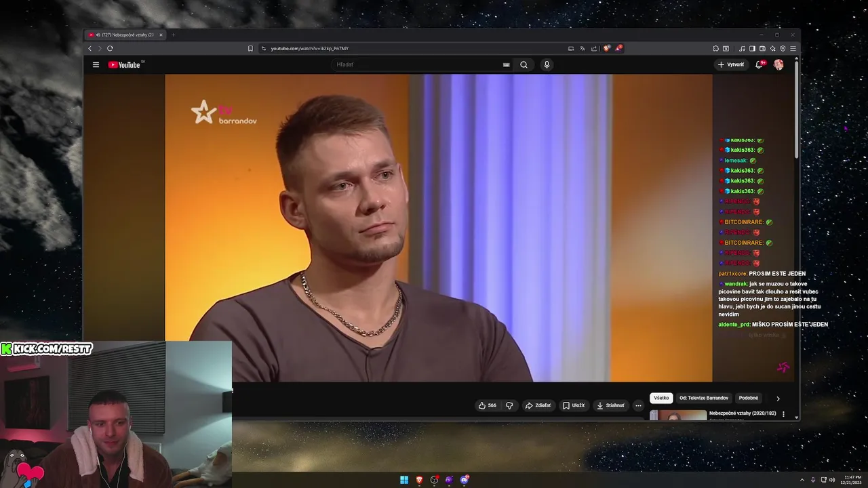This screenshot has height=488, width=868.
Task: Open site settings icon in address bar
Action: [x=263, y=48]
